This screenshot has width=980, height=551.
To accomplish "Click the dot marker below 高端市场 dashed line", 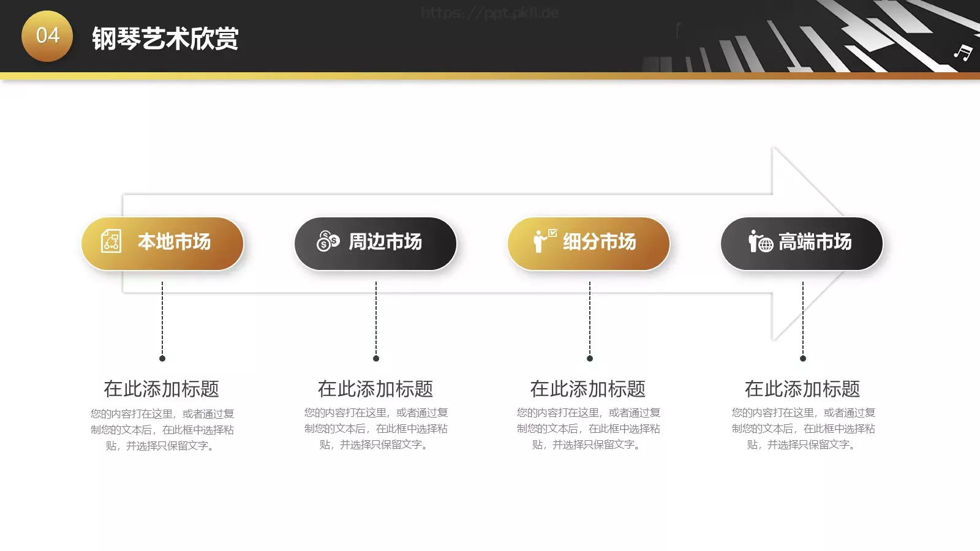I will coord(803,358).
